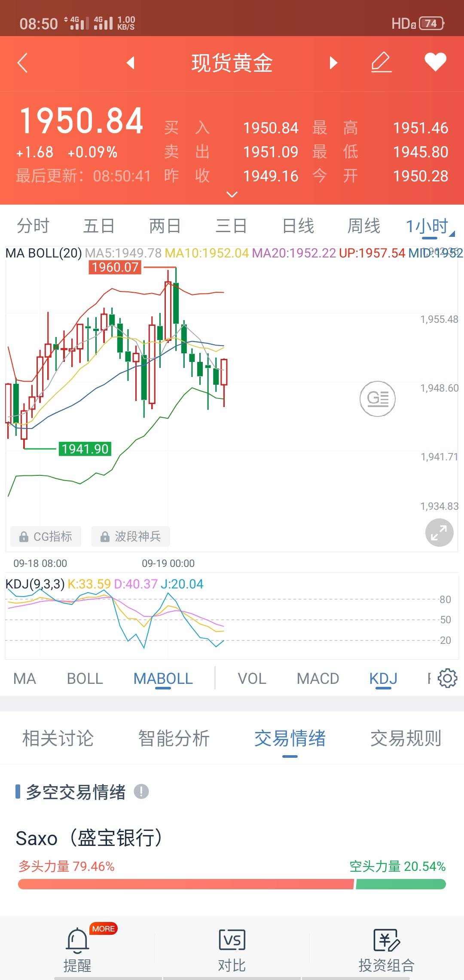Open the locked 波段神兵 indicator

pos(131,536)
